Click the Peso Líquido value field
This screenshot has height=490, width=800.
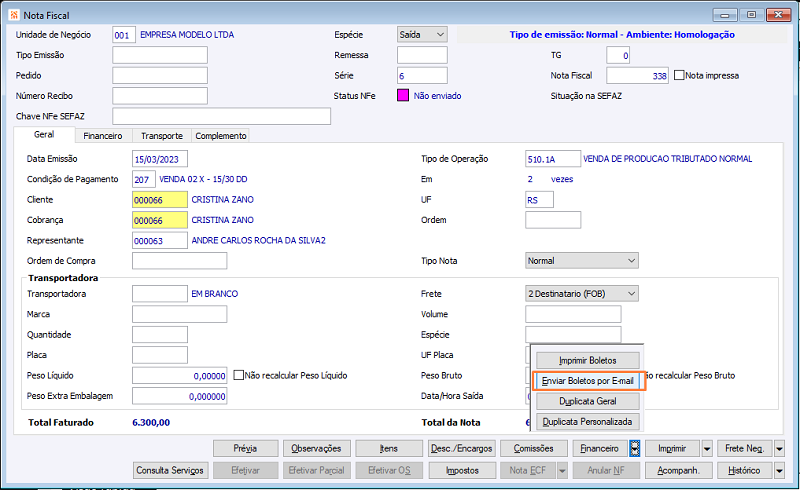pyautogui.click(x=180, y=376)
